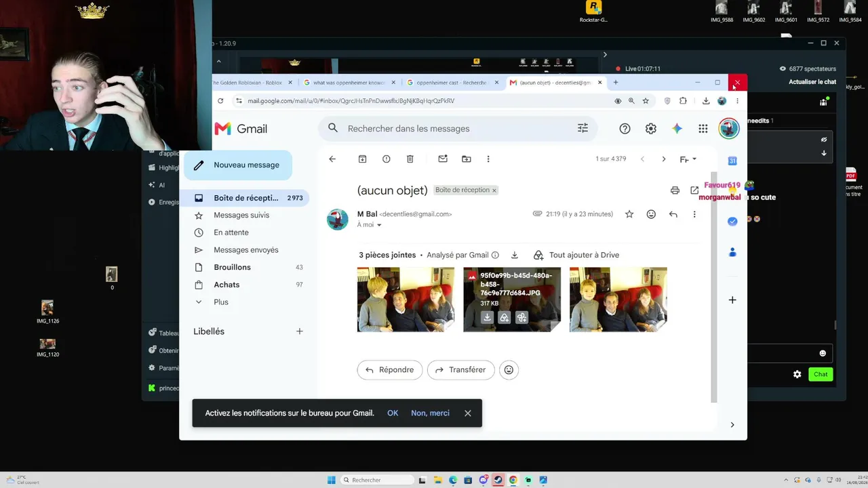This screenshot has width=868, height=488.
Task: Open Boîte de réception folder
Action: 247,198
